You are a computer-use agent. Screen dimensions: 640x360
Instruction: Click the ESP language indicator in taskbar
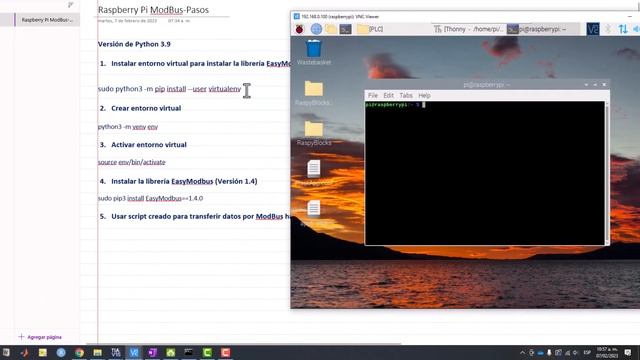tap(587, 353)
